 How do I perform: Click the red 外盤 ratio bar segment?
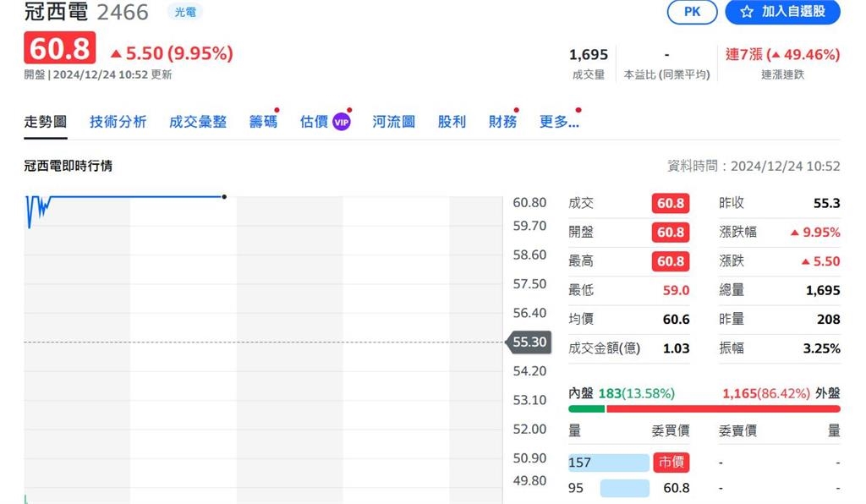pyautogui.click(x=723, y=409)
